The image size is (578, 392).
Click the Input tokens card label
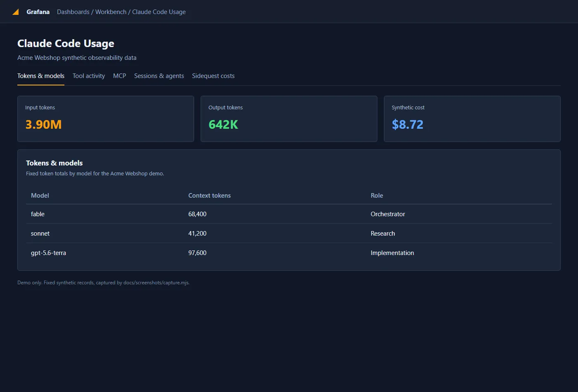(x=40, y=108)
